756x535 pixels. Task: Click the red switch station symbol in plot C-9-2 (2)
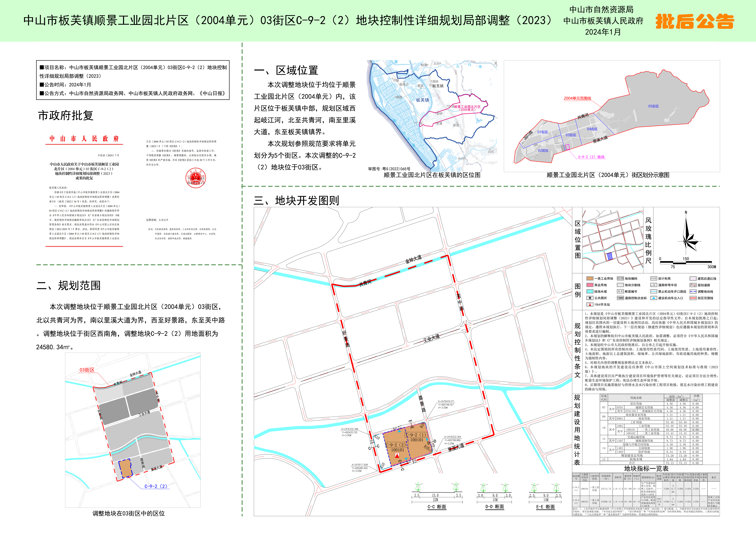click(397, 455)
